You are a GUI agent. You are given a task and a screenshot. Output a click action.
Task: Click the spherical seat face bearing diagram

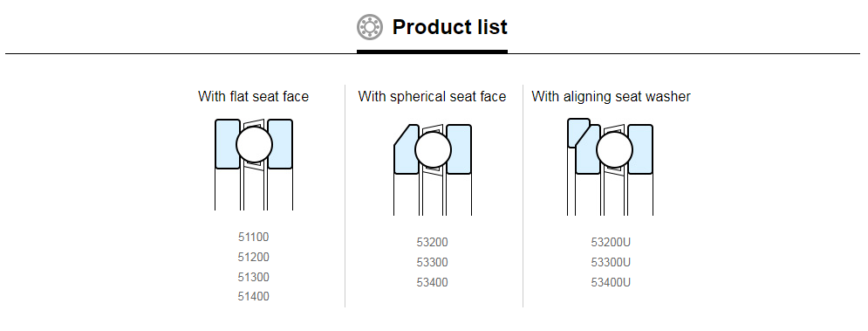click(x=433, y=169)
